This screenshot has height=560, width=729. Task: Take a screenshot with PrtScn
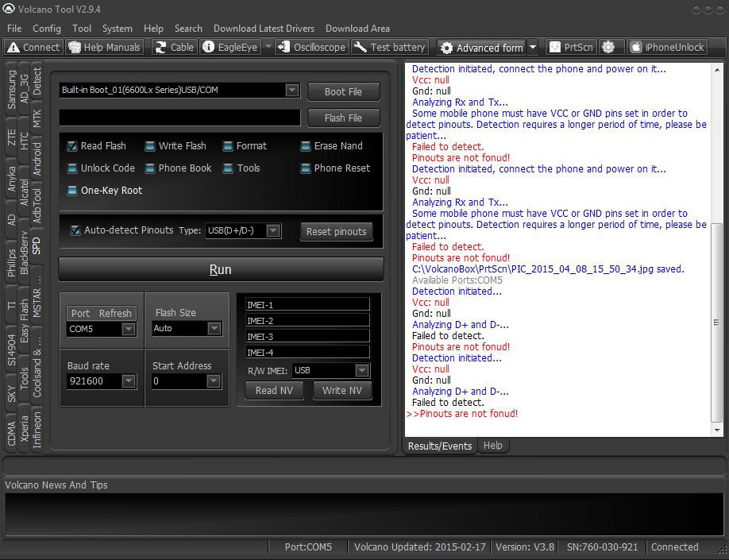[x=572, y=48]
